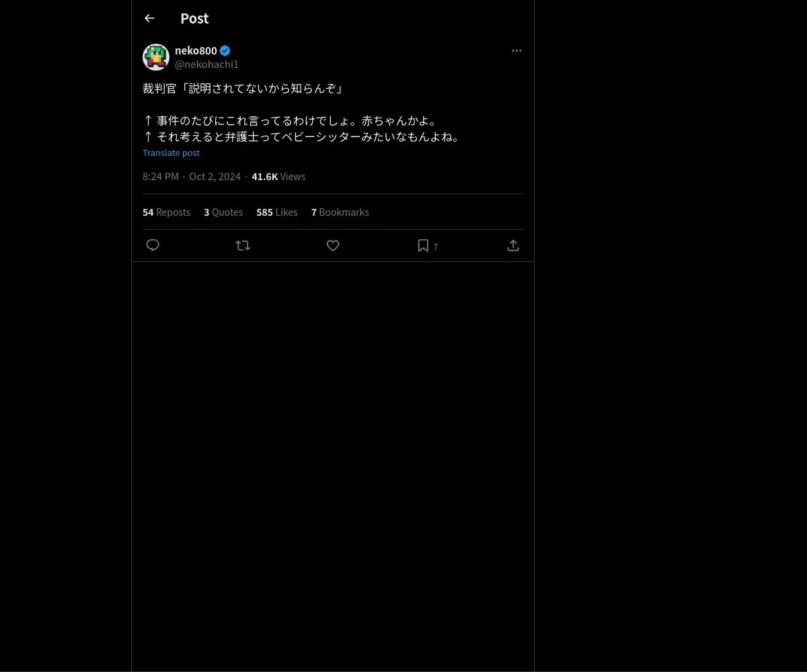
Task: Click the 41.6K Views counter
Action: 278,176
